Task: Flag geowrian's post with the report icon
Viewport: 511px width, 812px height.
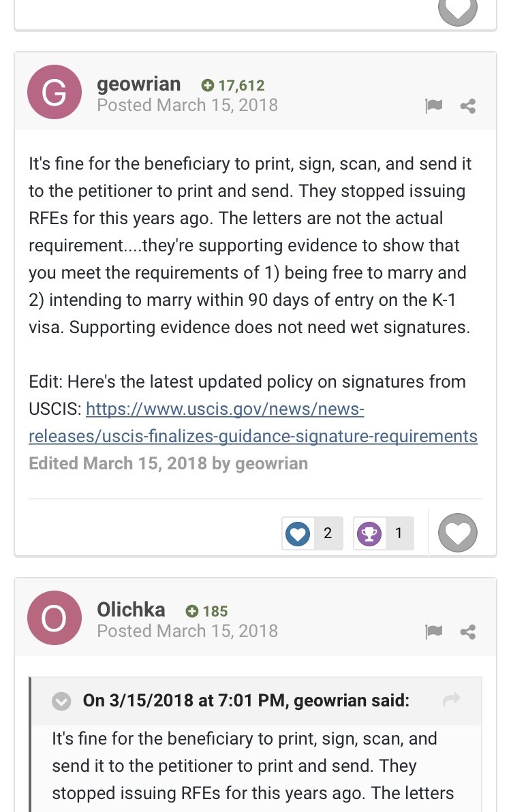Action: tap(433, 106)
